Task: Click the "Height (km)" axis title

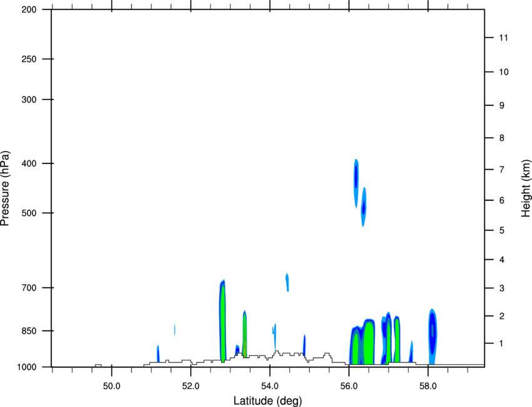Action: 526,188
